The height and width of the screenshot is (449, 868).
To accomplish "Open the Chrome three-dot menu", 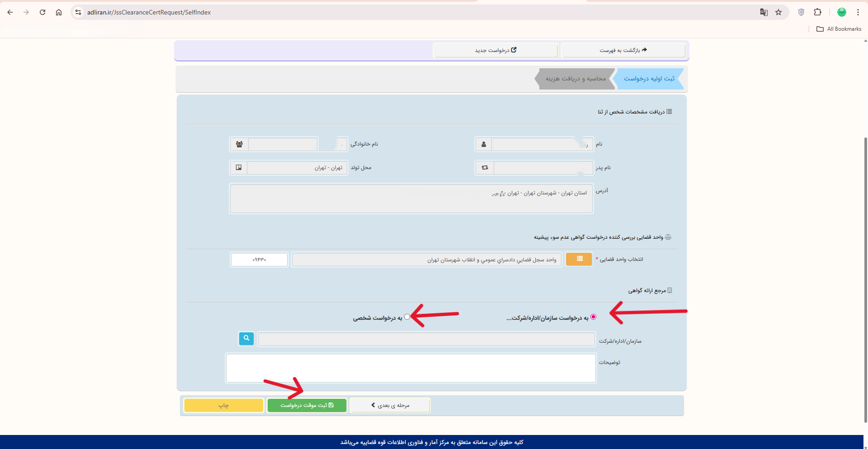I will click(858, 12).
